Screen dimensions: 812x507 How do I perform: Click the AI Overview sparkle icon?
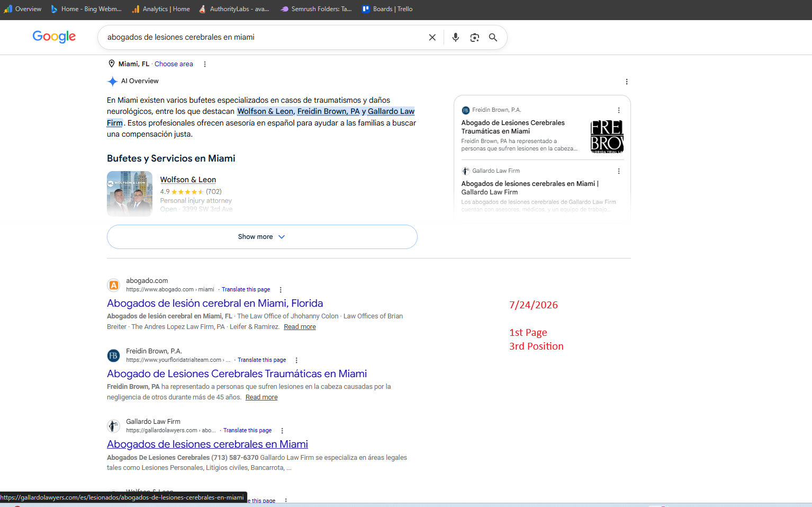point(112,81)
